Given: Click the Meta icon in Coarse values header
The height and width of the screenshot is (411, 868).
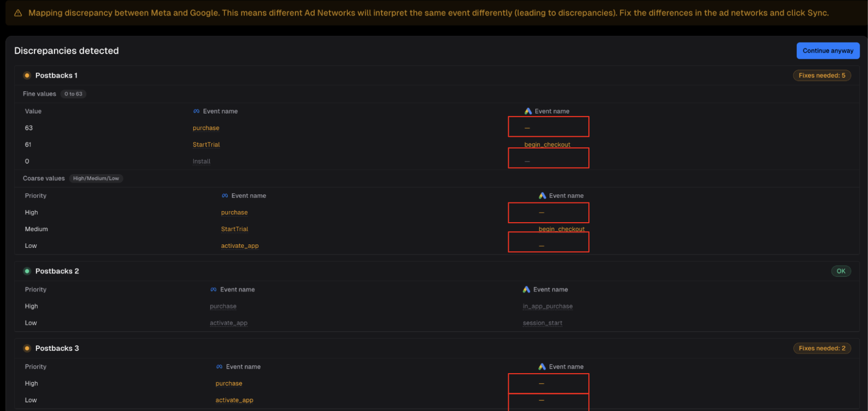Looking at the screenshot, I should (225, 196).
